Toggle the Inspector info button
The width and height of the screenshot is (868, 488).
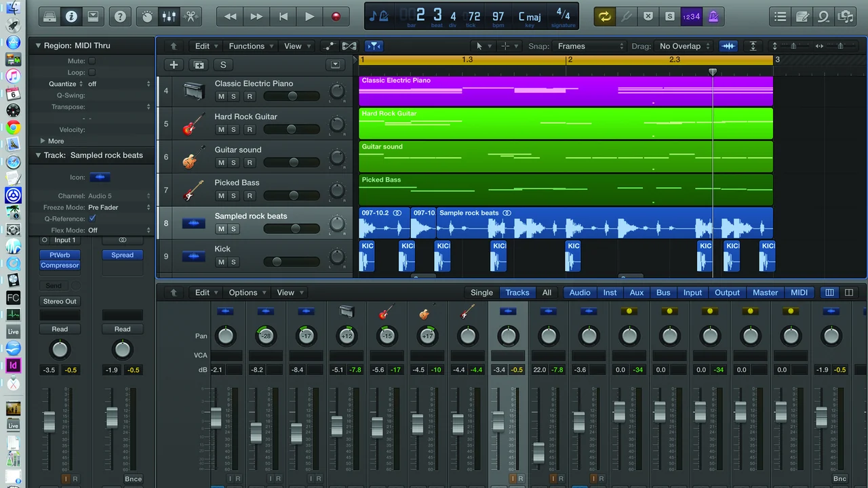point(71,16)
